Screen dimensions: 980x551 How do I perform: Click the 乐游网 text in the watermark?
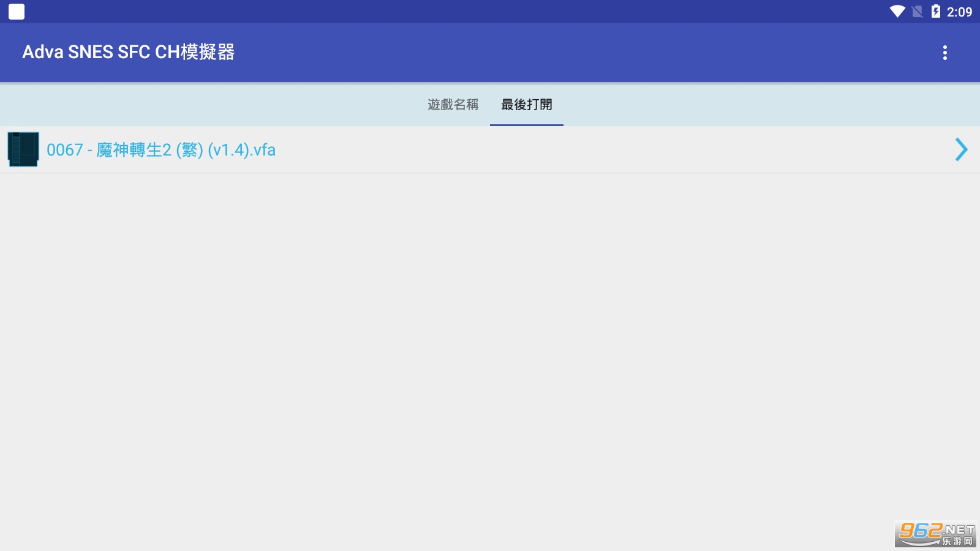click(x=957, y=541)
